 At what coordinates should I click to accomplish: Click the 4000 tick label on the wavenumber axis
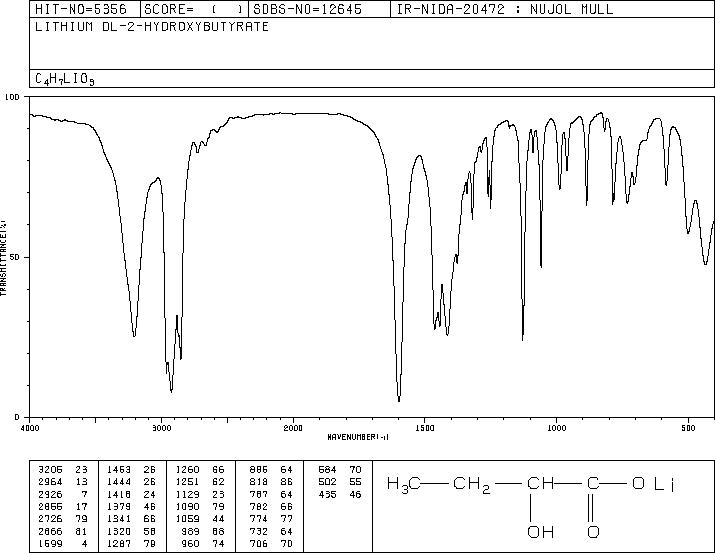click(x=30, y=428)
